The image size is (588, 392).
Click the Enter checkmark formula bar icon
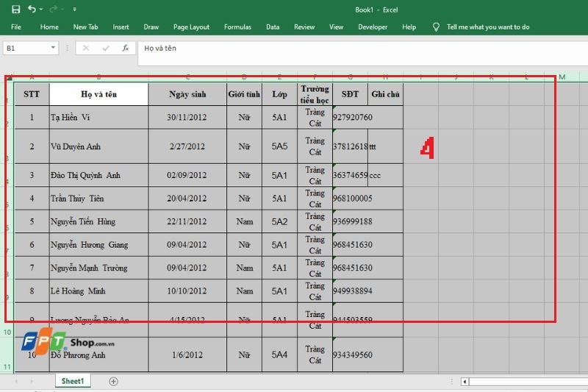click(x=106, y=48)
